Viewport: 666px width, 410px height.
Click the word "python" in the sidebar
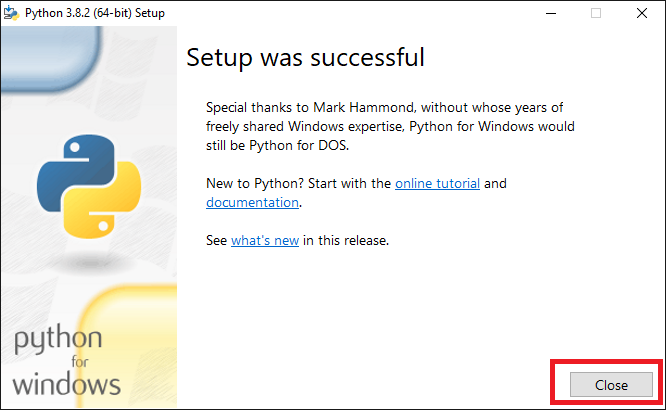[58, 340]
